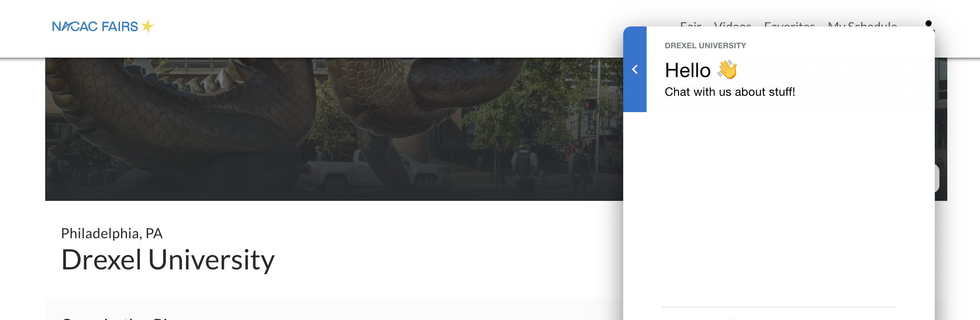This screenshot has width=980, height=320.
Task: Click 'Chat with us about stuff!' text
Action: tap(730, 92)
